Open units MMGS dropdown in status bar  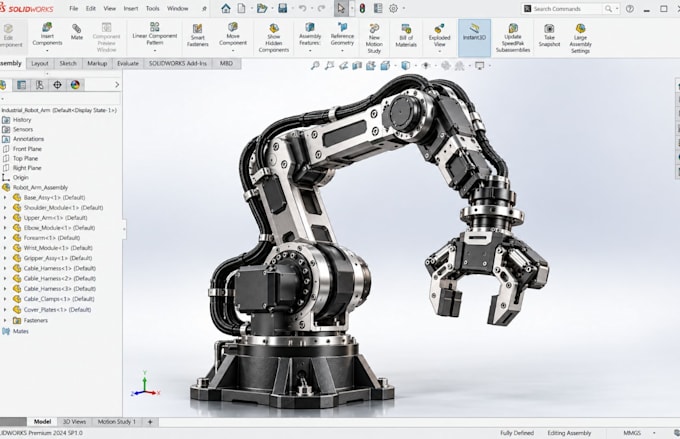pyautogui.click(x=654, y=433)
